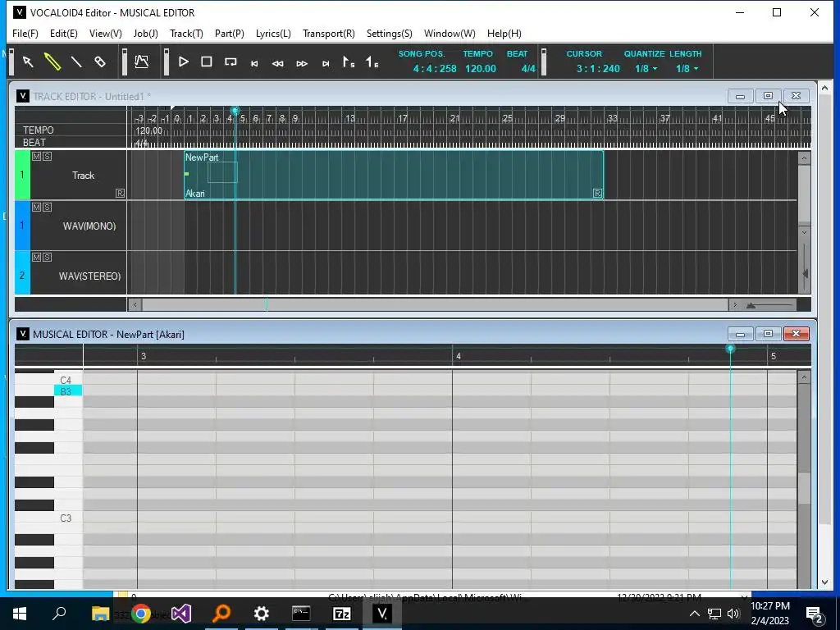Image resolution: width=840 pixels, height=630 pixels.
Task: Click the position marker in Track Editor ruler
Action: 235,111
